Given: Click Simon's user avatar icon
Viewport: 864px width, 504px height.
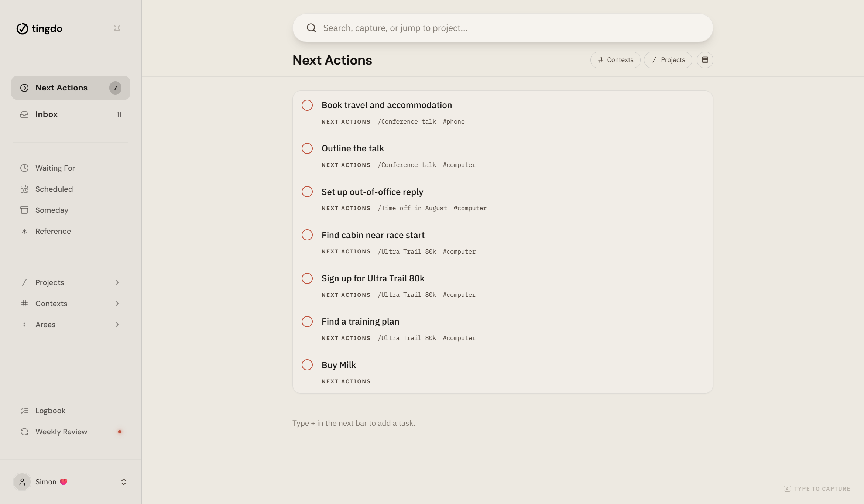Looking at the screenshot, I should [22, 482].
